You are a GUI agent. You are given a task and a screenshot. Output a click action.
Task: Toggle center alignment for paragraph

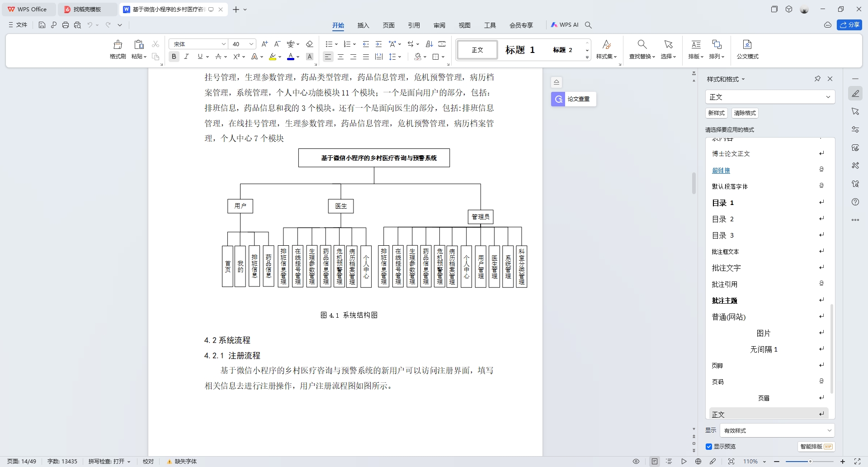(341, 57)
